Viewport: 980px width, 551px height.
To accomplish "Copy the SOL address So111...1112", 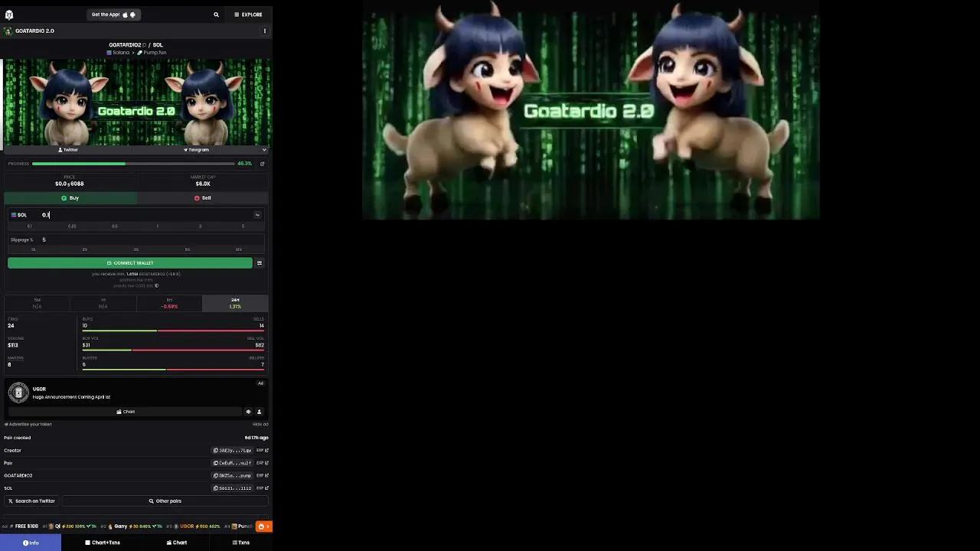I will tap(232, 488).
